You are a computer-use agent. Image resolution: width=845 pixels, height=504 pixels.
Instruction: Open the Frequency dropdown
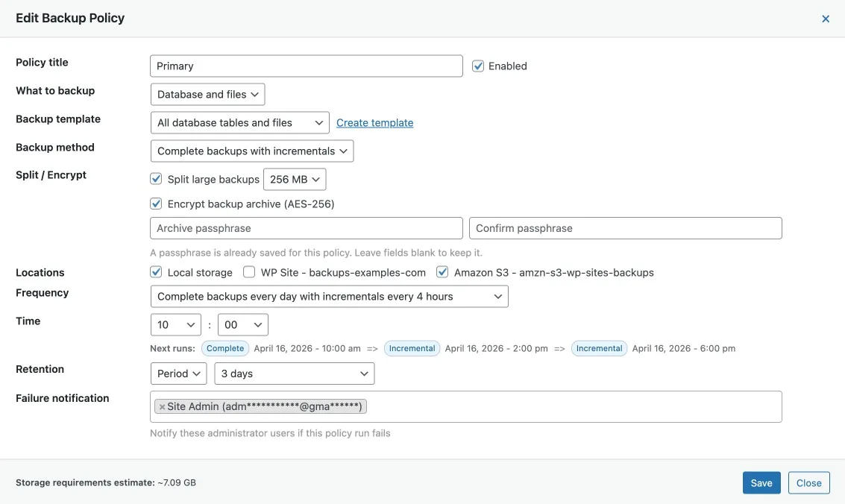(x=329, y=297)
